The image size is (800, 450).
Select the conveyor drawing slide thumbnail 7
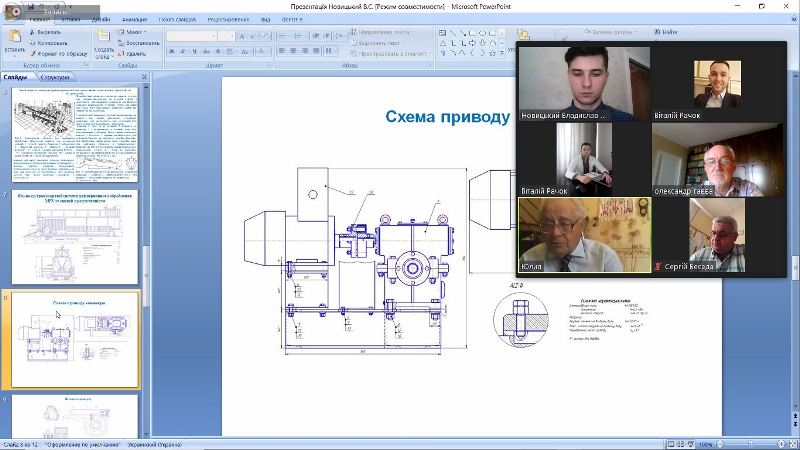click(x=75, y=235)
